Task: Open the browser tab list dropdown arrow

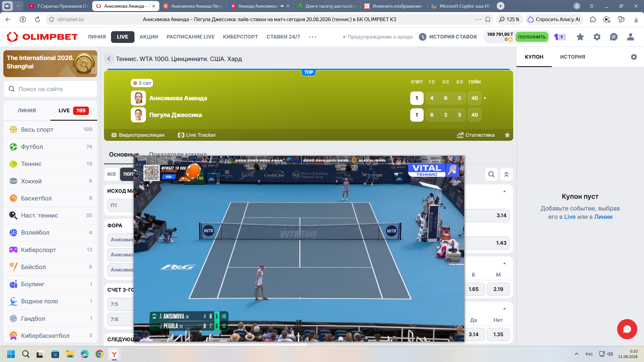Action: coord(18,6)
